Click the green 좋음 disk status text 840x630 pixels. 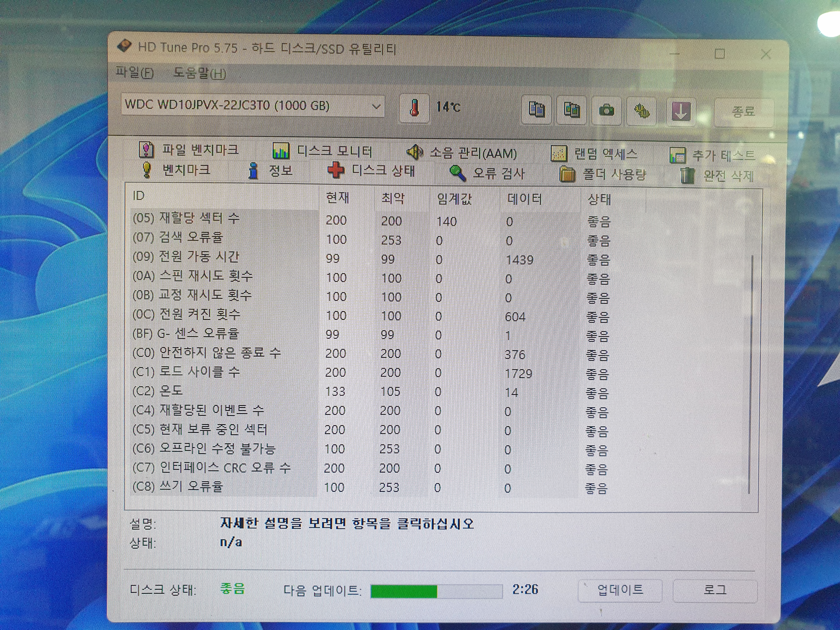(232, 589)
